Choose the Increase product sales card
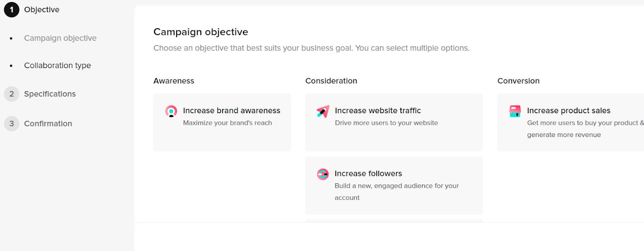The image size is (644, 251). click(x=571, y=122)
